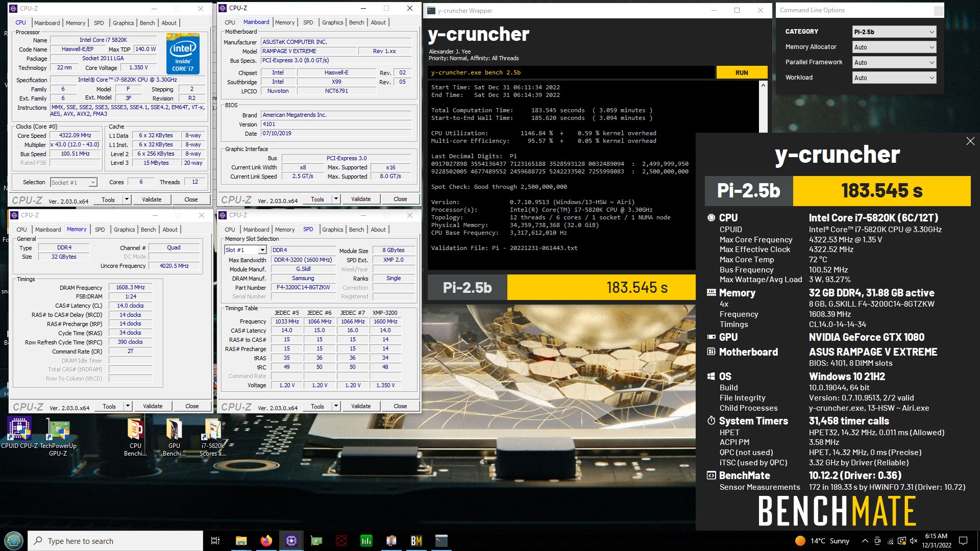
Task: Click the Meet Now tray icon
Action: 877,541
